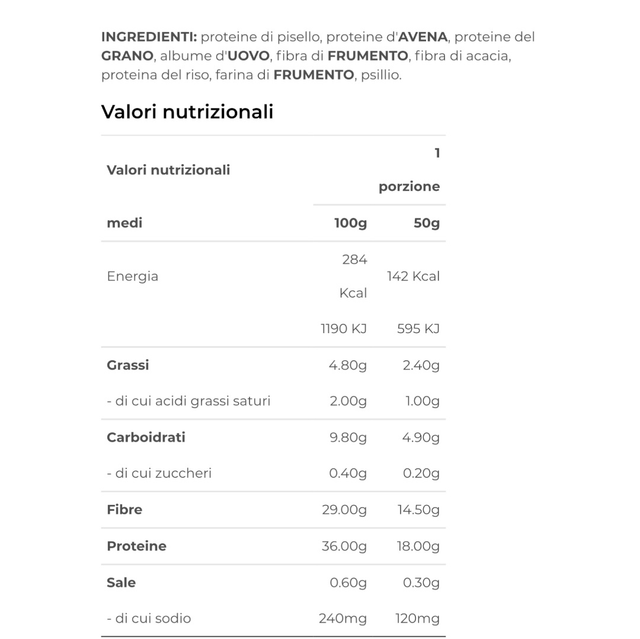Select the 'Fibre' row label

124,510
